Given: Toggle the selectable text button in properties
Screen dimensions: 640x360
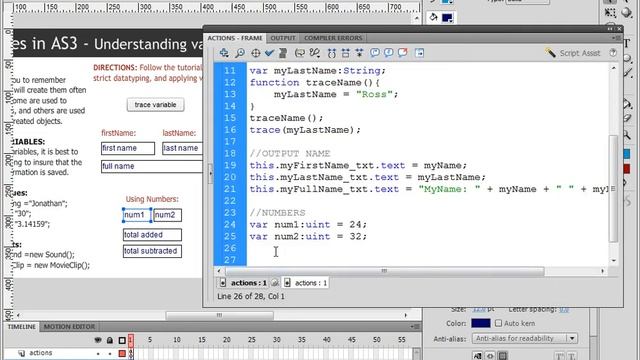Looking at the screenshot, I should point(477,356).
